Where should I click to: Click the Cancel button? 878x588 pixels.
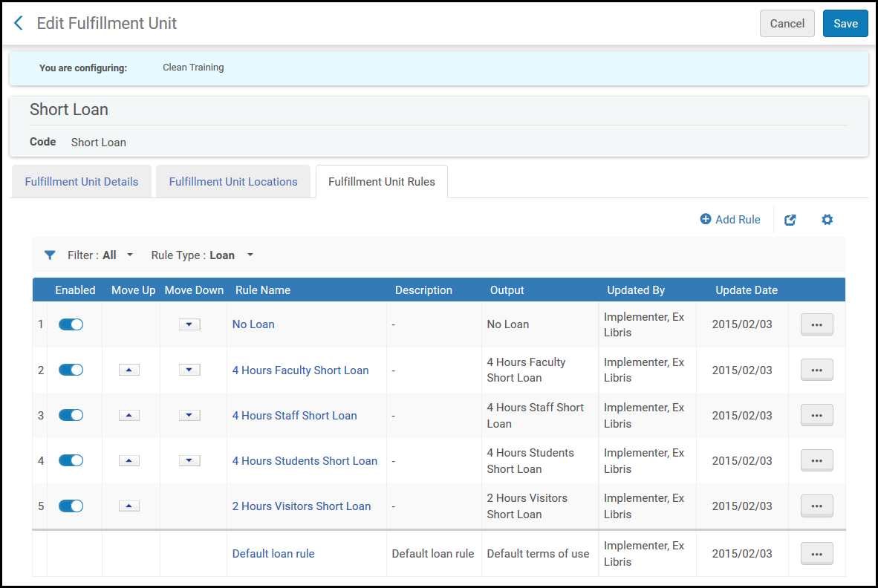787,24
